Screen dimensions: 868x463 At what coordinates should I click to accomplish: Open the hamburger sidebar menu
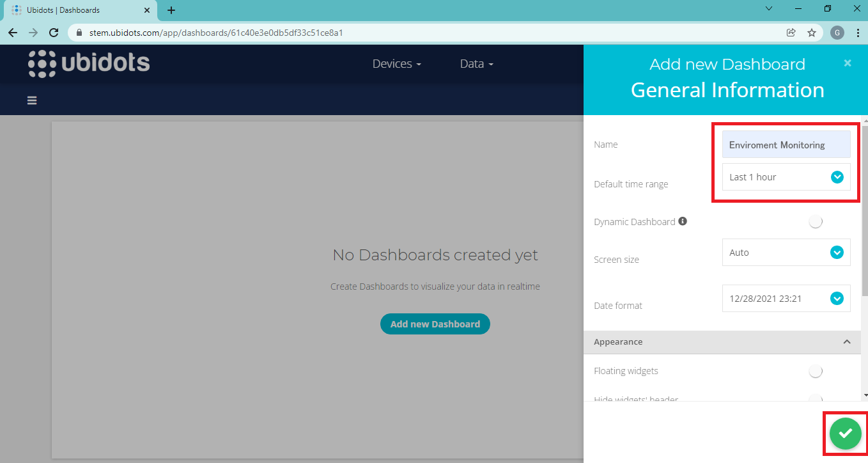pyautogui.click(x=32, y=100)
